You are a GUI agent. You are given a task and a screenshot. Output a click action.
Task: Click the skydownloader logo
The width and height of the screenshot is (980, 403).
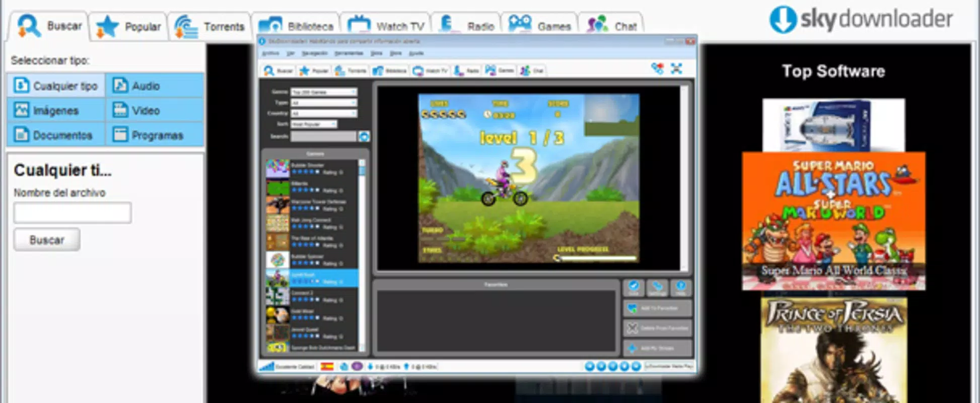pyautogui.click(x=861, y=19)
